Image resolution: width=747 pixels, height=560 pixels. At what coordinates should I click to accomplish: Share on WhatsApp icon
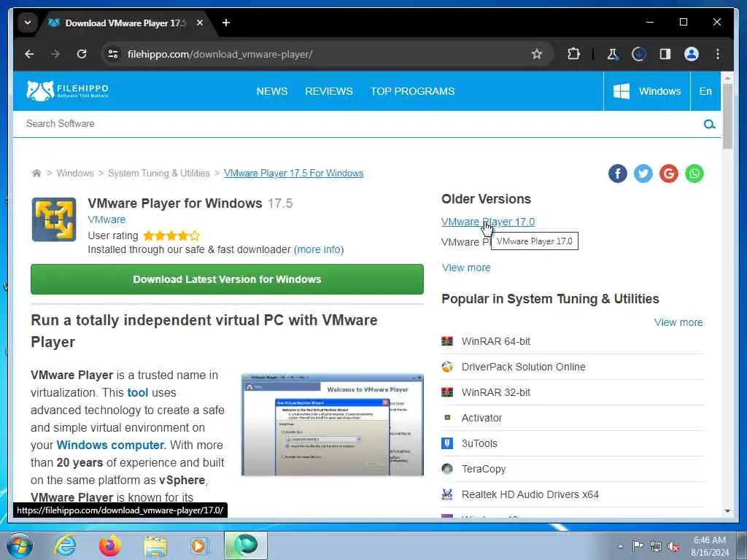694,174
